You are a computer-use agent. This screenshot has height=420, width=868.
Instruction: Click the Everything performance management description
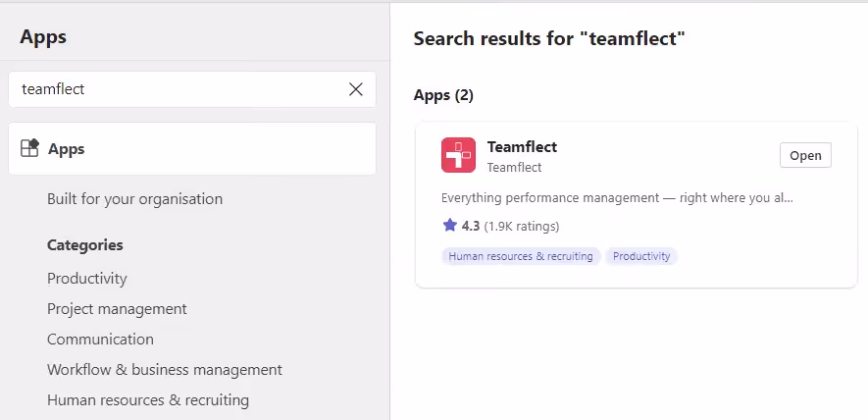(617, 198)
